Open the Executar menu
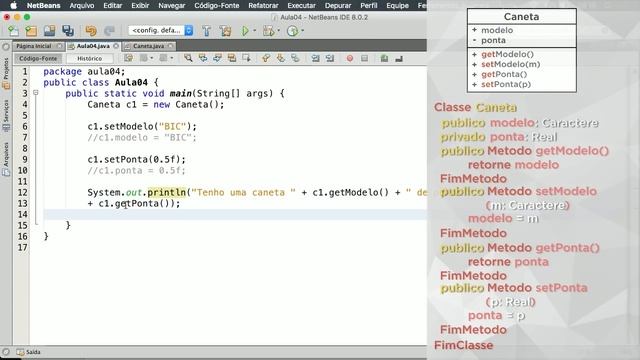 tap(301, 5)
